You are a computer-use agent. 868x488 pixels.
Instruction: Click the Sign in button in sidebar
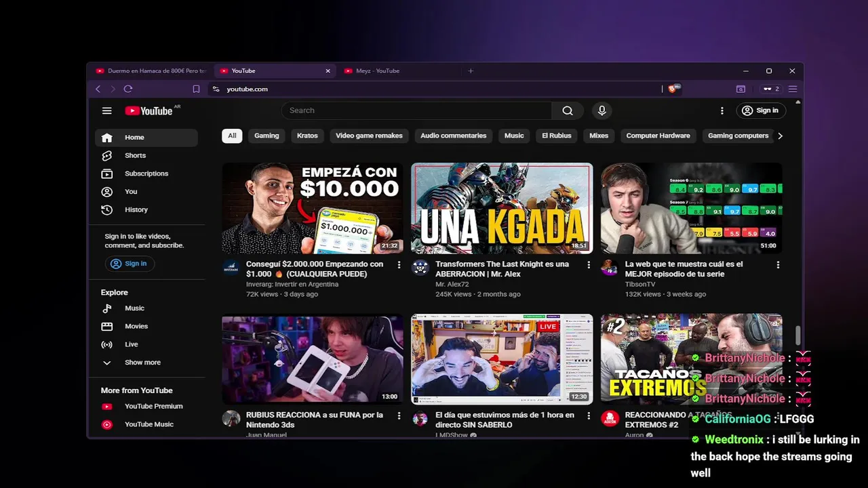129,264
